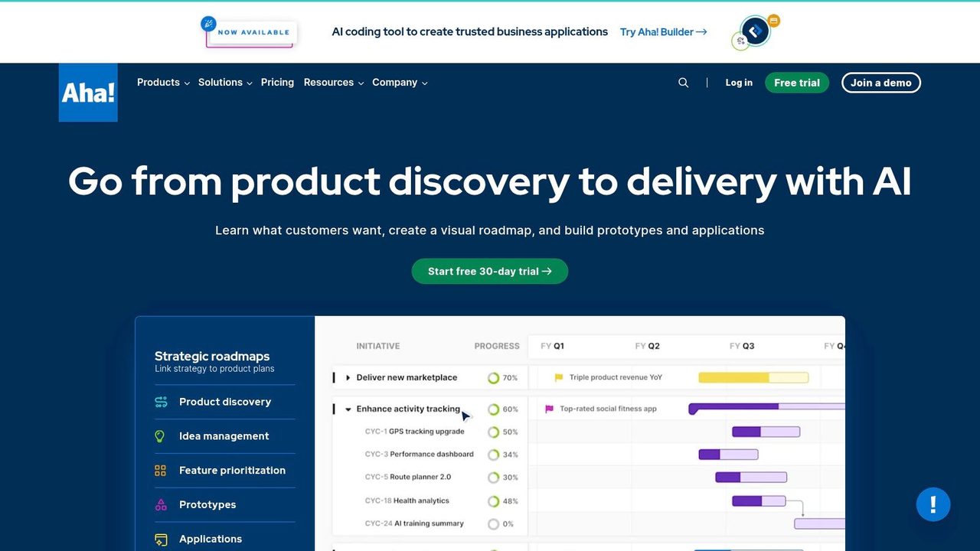The height and width of the screenshot is (551, 980).
Task: Click the 70% progress ring
Action: tap(494, 378)
